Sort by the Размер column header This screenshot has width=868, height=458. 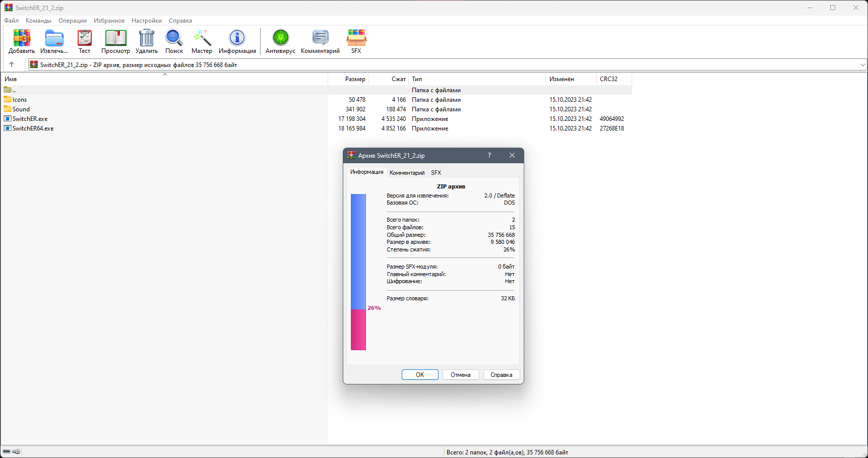pos(348,79)
